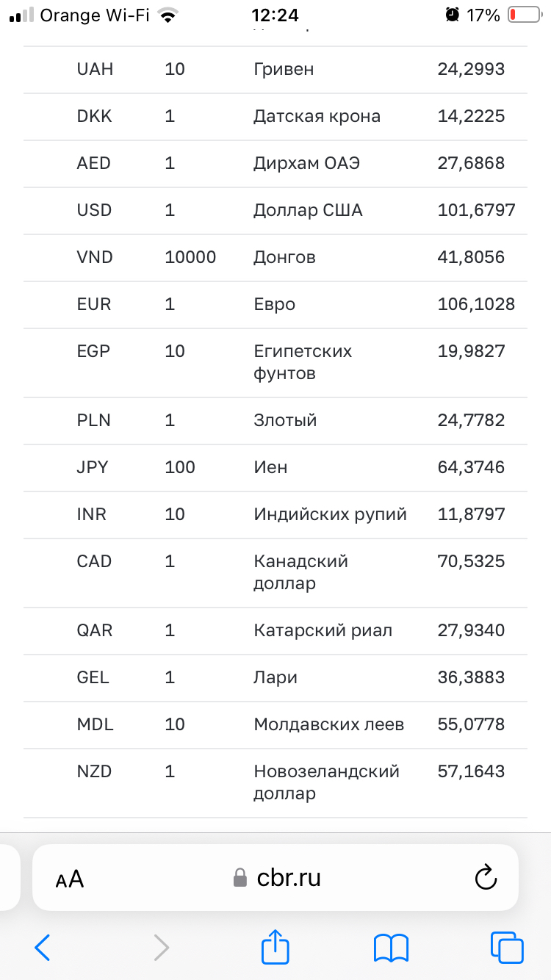The width and height of the screenshot is (551, 980).
Task: Open the Share sheet icon
Action: click(x=275, y=946)
